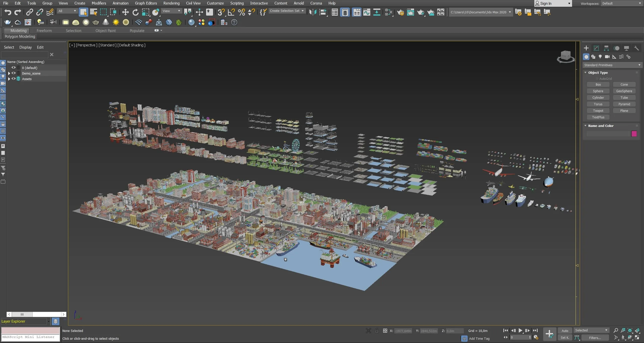Click the GeoSphere button
644x343 pixels.
tap(624, 91)
